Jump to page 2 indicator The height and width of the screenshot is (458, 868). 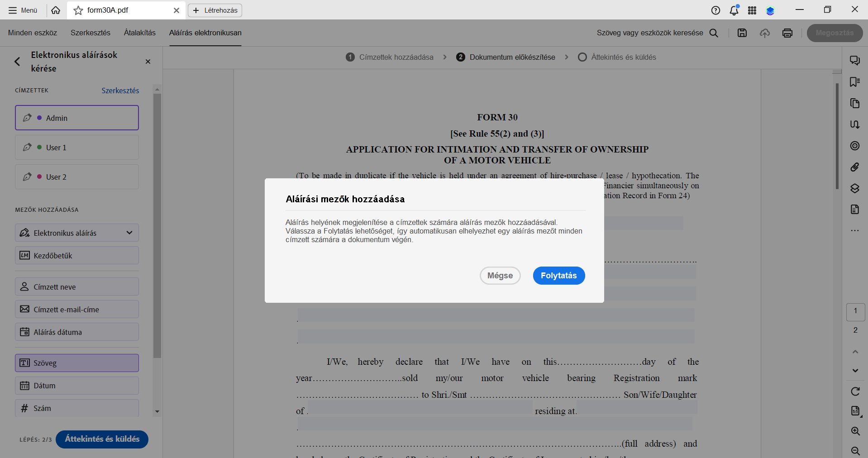click(855, 330)
